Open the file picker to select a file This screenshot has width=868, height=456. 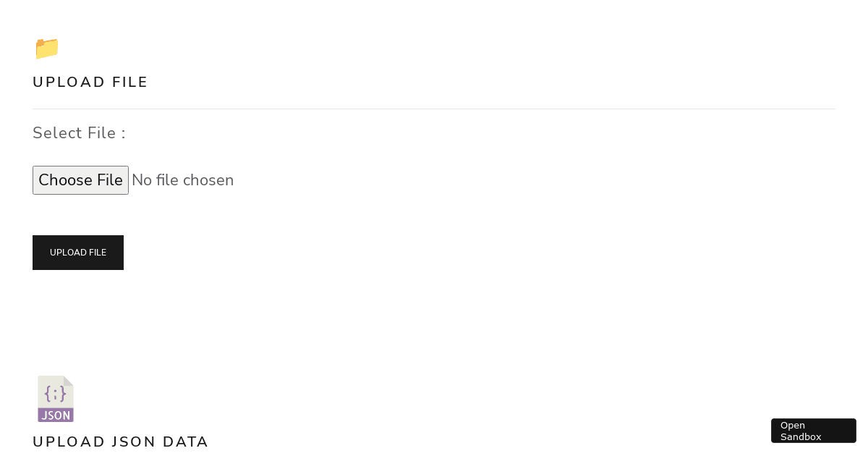(x=80, y=180)
